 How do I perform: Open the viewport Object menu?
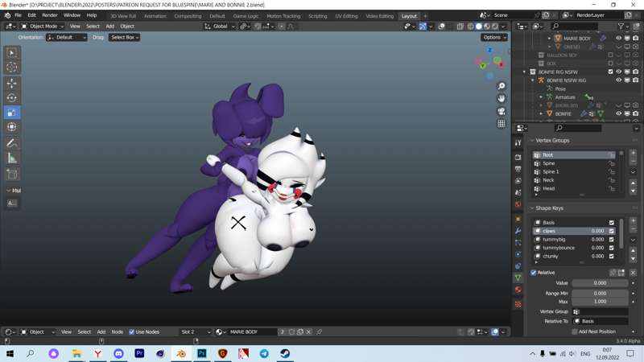click(127, 27)
